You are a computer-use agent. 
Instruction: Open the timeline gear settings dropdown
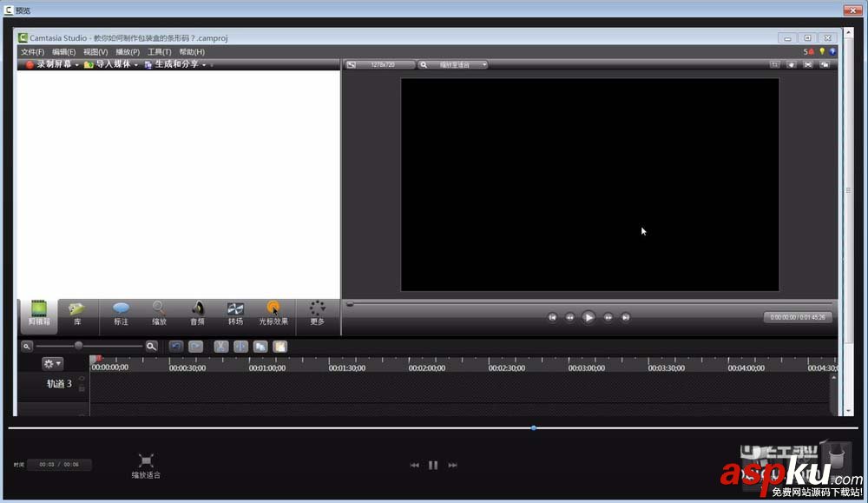pos(53,363)
